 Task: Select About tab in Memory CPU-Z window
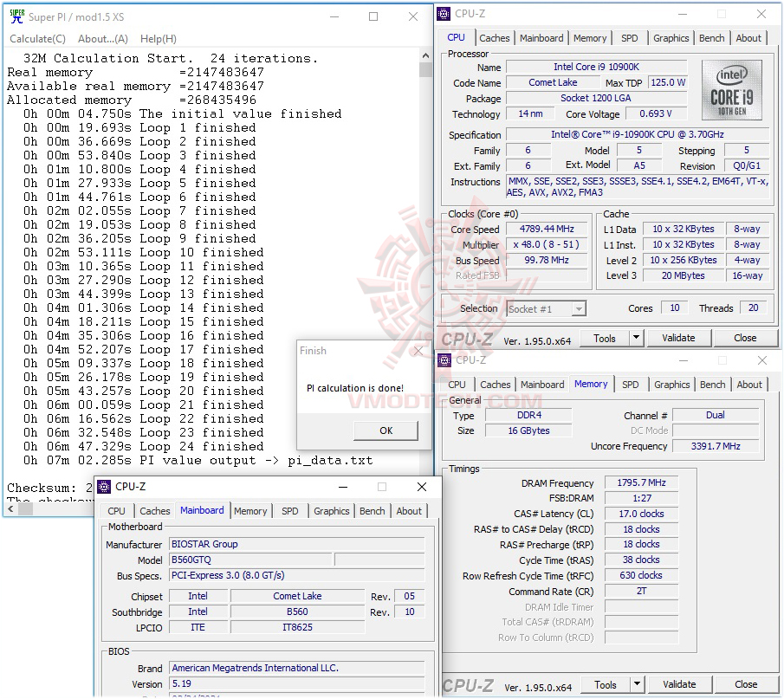point(749,385)
